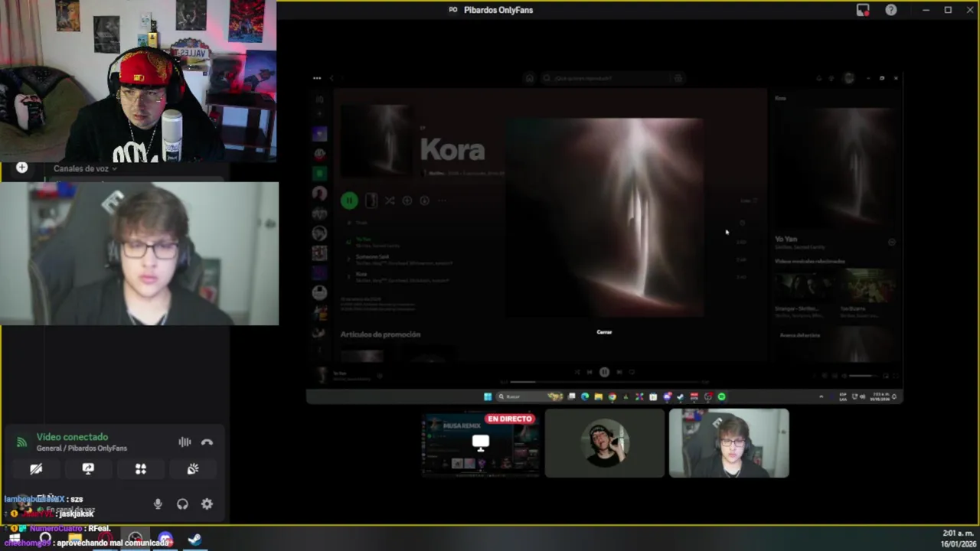Mute the Discord microphone
Screen dimensions: 980x551
pyautogui.click(x=158, y=504)
